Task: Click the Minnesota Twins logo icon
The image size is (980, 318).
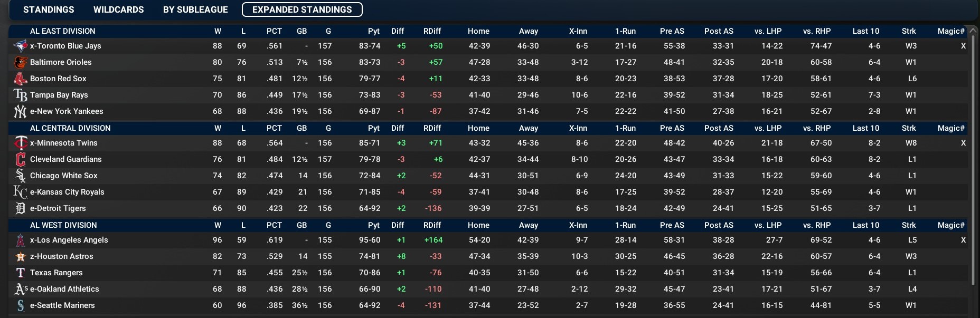Action: 20,143
